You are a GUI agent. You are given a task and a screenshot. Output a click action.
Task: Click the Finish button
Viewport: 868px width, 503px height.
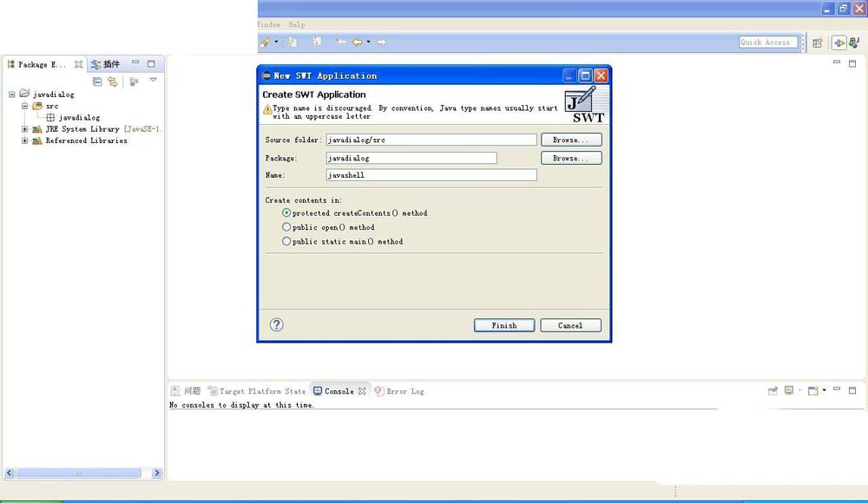(503, 325)
